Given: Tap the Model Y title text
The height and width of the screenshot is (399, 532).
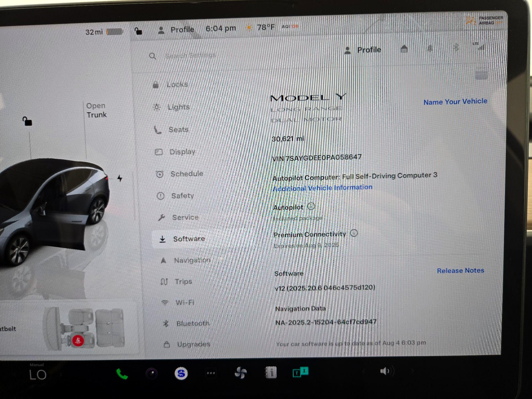Looking at the screenshot, I should pos(308,98).
